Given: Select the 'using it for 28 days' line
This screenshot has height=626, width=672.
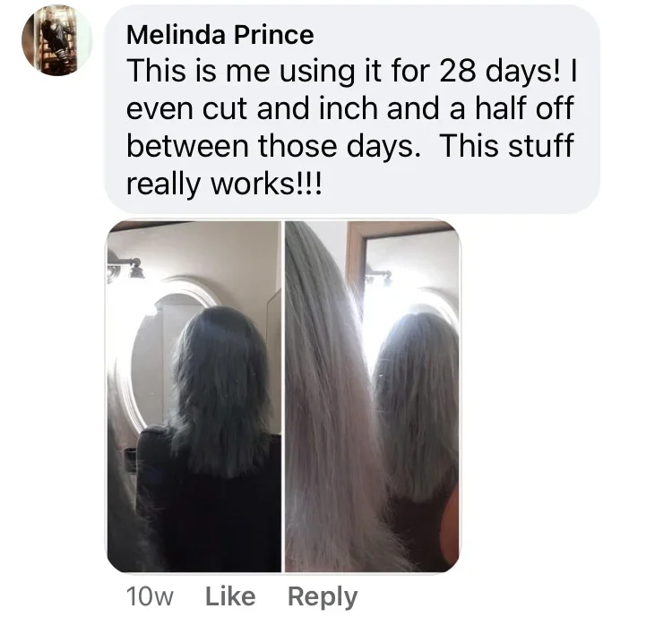Looking at the screenshot, I should (x=351, y=70).
